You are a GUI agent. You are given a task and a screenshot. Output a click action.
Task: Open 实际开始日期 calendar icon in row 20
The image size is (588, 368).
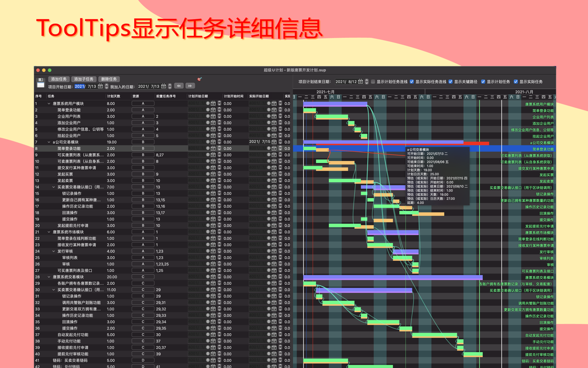pyautogui.click(x=274, y=225)
